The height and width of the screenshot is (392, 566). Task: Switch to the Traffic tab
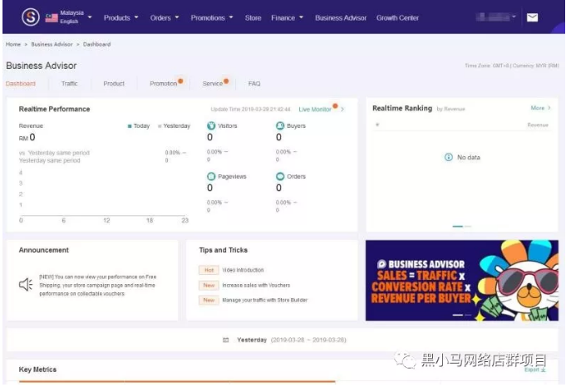69,84
